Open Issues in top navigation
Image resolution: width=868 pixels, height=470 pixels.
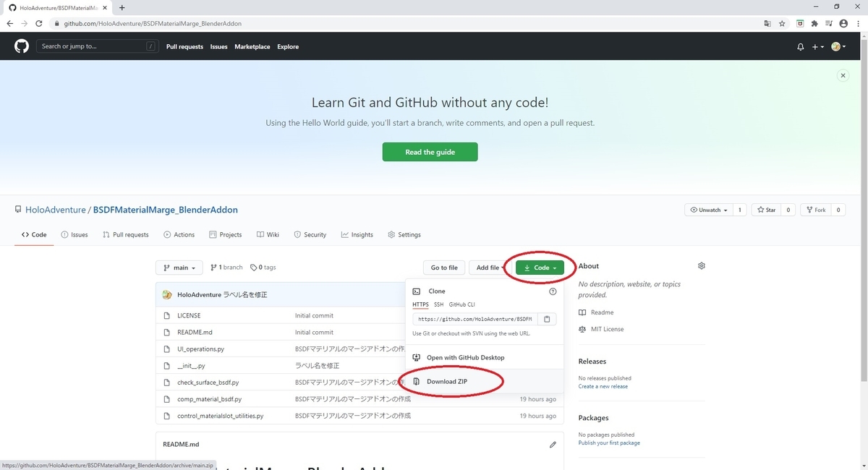tap(218, 46)
